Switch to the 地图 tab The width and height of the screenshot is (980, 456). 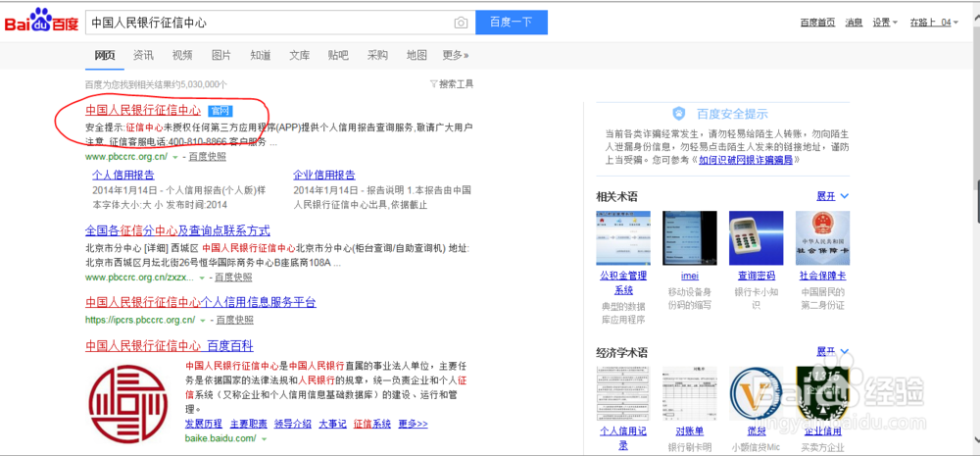(x=416, y=55)
